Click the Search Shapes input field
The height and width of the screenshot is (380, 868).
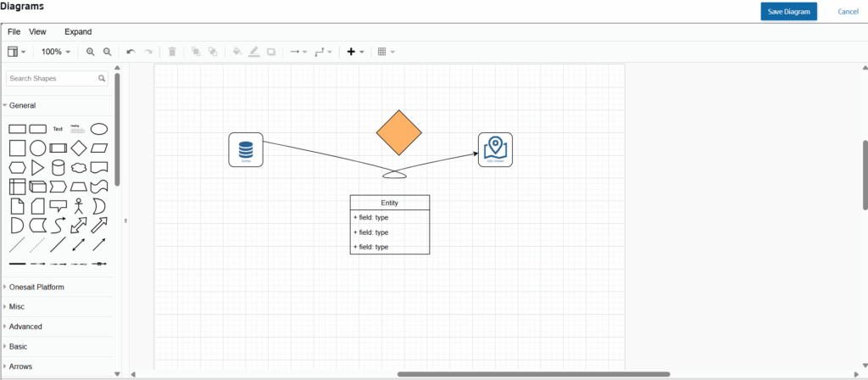52,78
